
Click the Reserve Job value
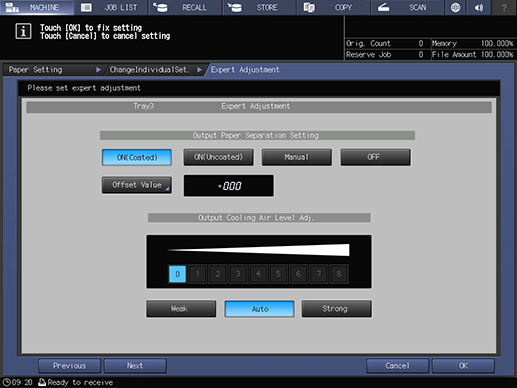[421, 55]
